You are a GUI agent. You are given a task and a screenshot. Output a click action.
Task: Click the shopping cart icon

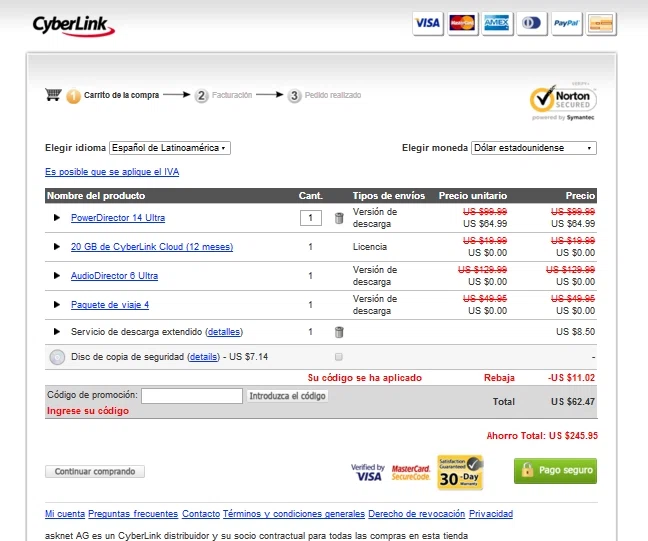tap(53, 95)
